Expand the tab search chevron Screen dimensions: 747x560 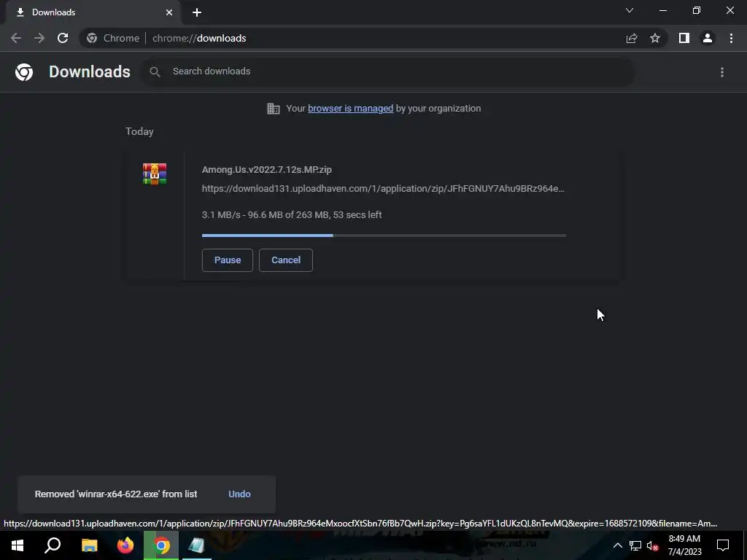[630, 10]
